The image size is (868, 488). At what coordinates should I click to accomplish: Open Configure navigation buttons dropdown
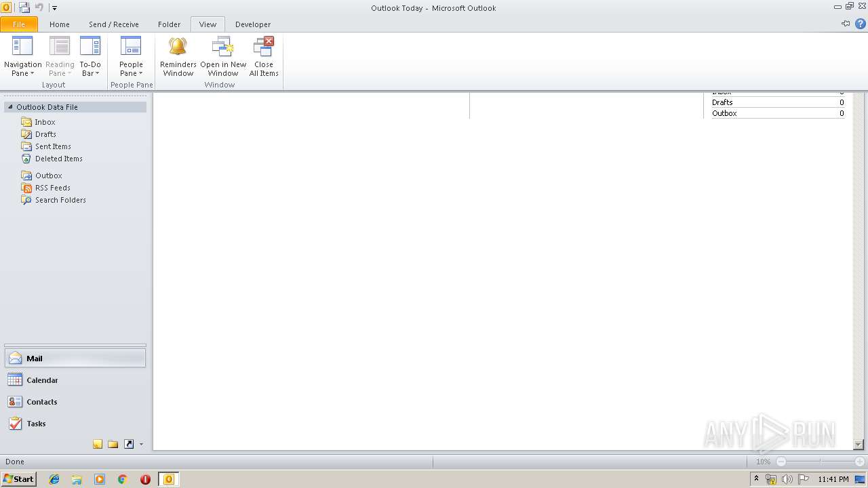click(141, 445)
